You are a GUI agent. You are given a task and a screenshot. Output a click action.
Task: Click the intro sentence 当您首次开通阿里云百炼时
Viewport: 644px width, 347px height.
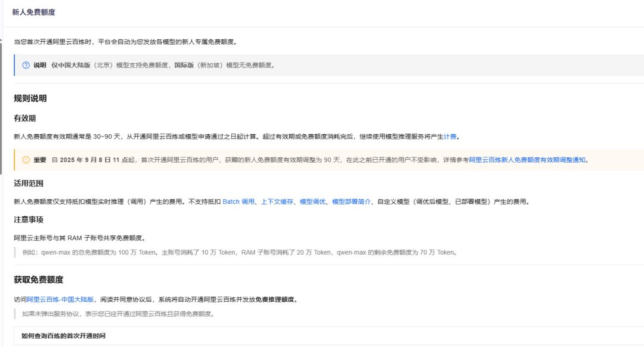(x=125, y=42)
